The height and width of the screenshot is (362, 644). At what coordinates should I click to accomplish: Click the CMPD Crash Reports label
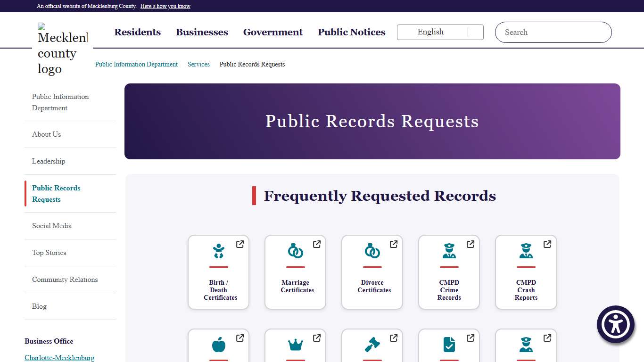click(x=526, y=290)
